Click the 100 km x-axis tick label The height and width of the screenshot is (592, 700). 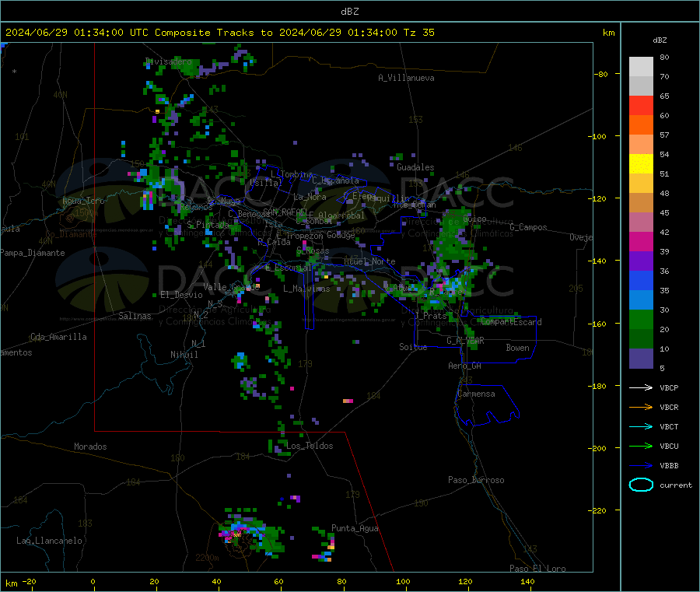click(x=403, y=582)
